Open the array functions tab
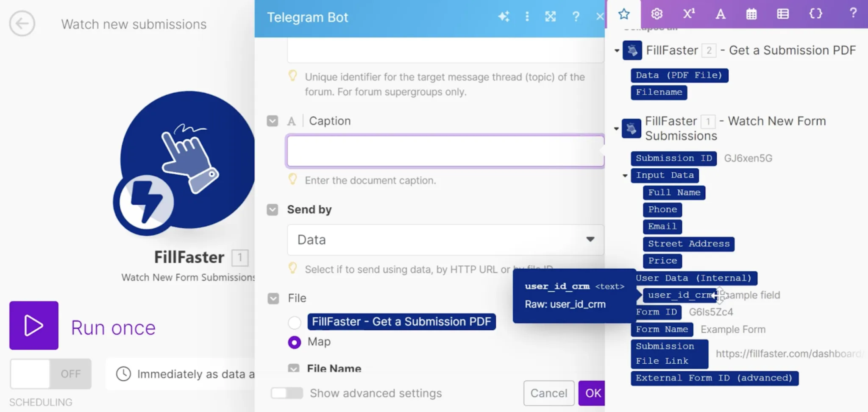The width and height of the screenshot is (868, 412). 783,14
